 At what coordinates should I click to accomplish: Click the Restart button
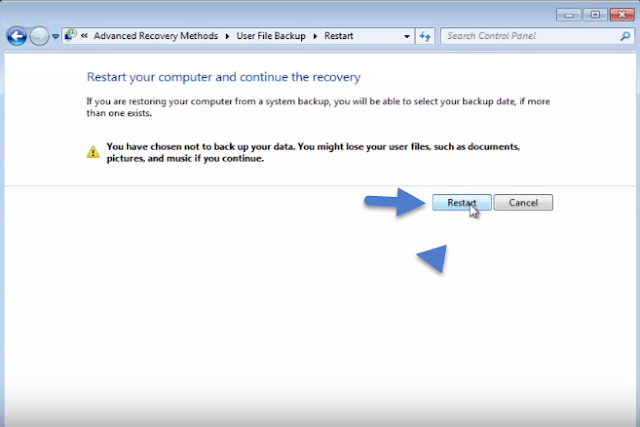[462, 202]
